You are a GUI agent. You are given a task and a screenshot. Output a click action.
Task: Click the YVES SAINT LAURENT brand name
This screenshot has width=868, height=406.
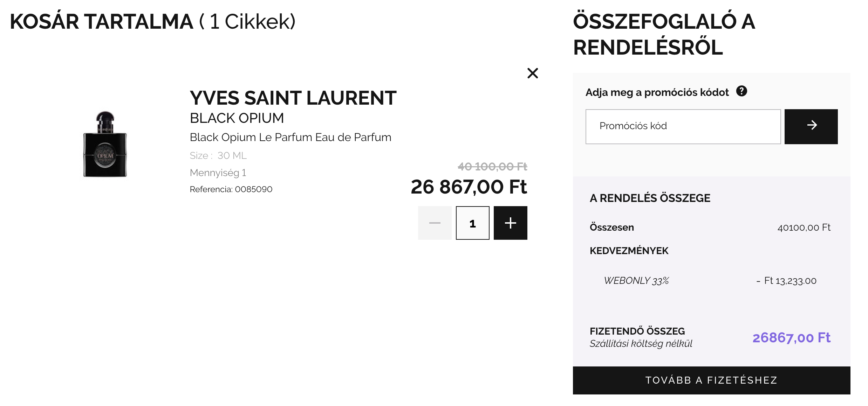pos(293,98)
